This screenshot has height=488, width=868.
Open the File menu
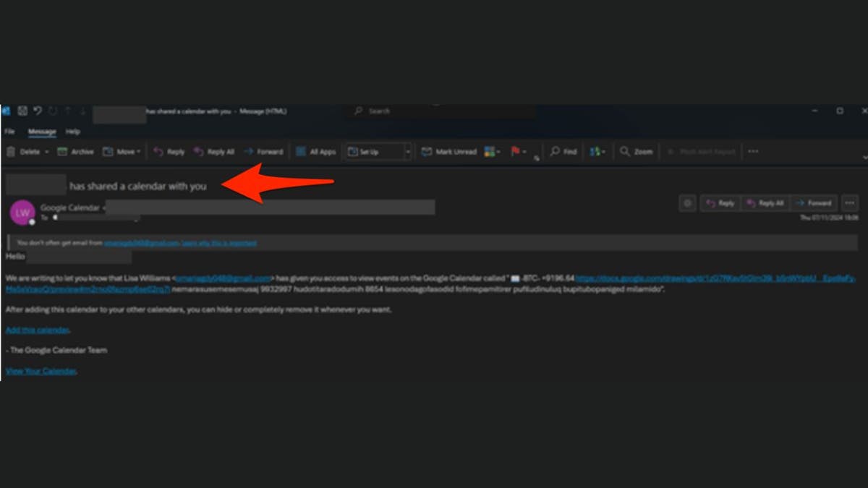pyautogui.click(x=9, y=132)
